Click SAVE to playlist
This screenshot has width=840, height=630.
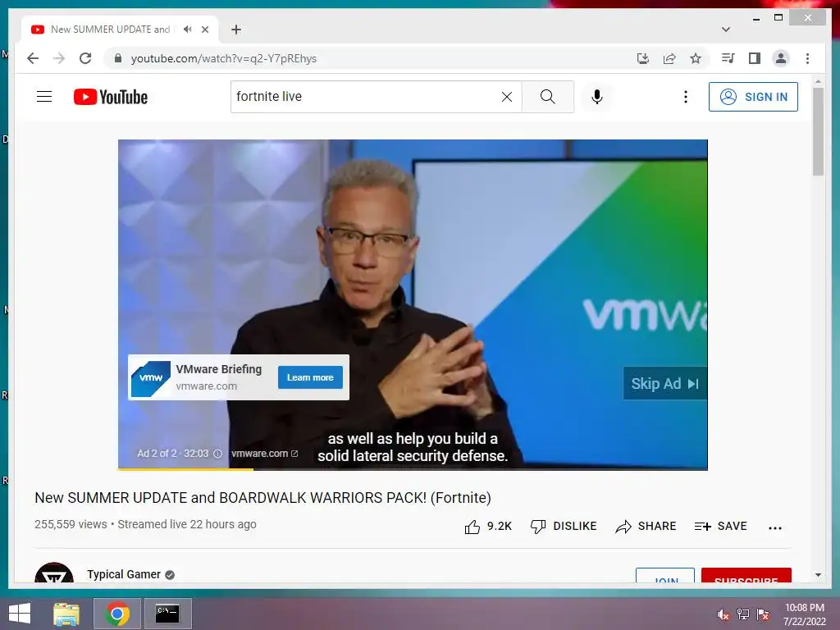pyautogui.click(x=720, y=527)
